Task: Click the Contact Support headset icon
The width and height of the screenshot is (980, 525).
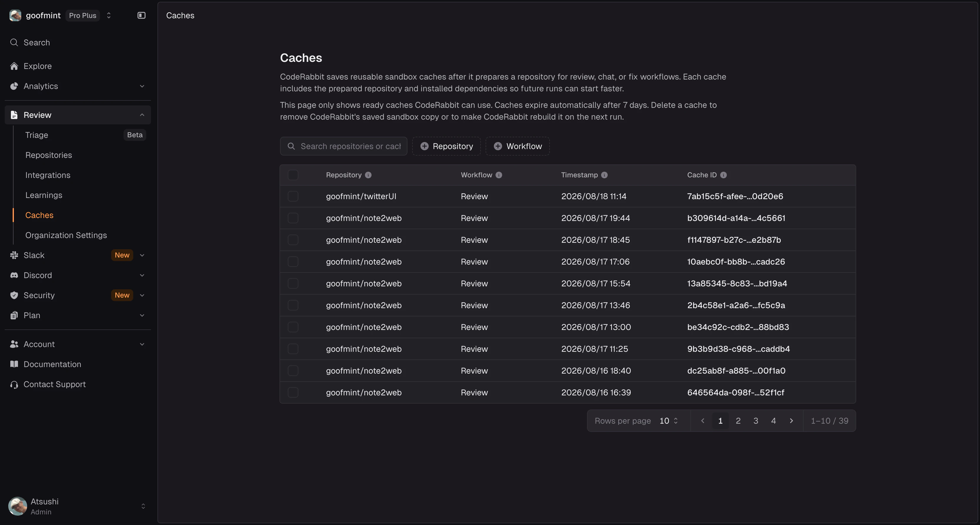Action: pyautogui.click(x=14, y=385)
